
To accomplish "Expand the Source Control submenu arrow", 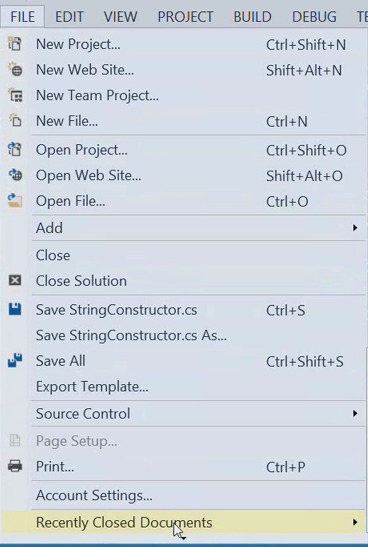I will point(355,413).
